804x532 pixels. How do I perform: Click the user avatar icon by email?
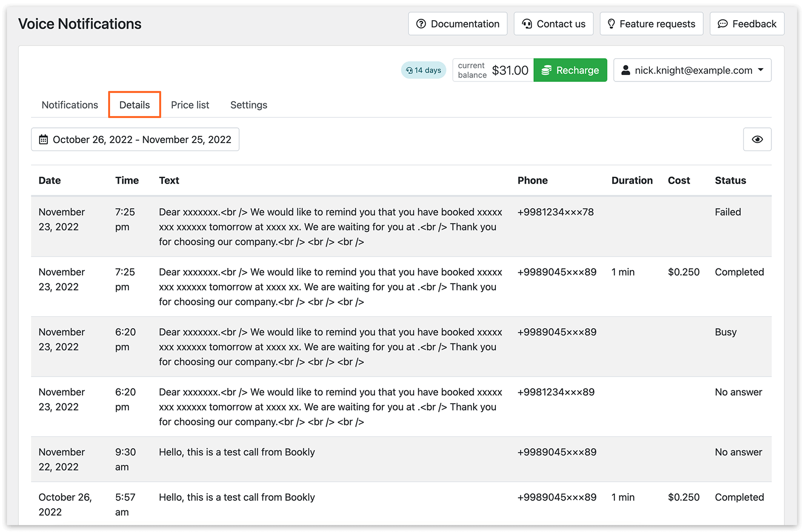[x=626, y=70]
